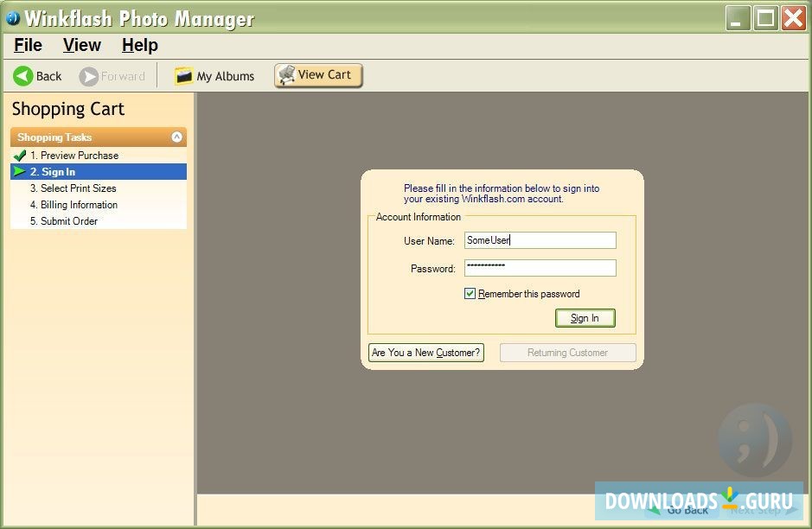The width and height of the screenshot is (812, 529).
Task: Select step 1. Preview Purchase
Action: point(99,156)
